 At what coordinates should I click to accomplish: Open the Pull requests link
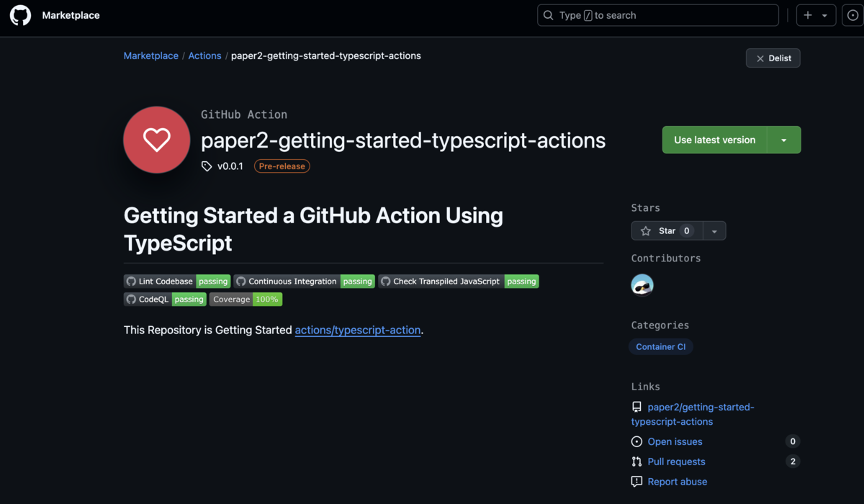pos(677,462)
